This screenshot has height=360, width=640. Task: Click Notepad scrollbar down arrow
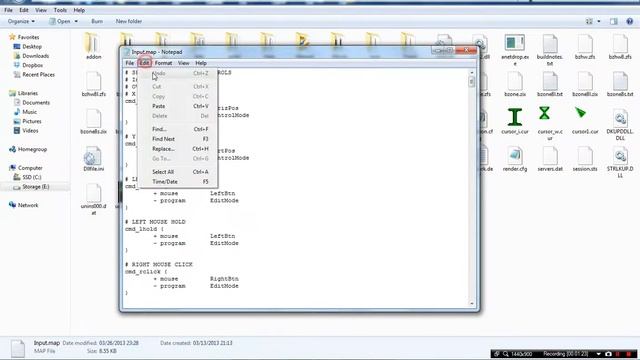(471, 303)
